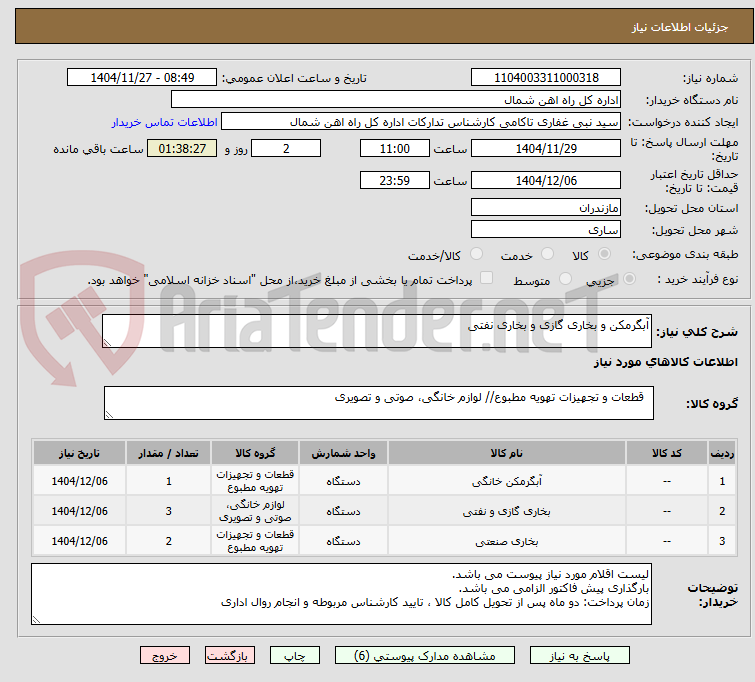Click the need number field 1104003311000318
Viewport: 755px width, 682px height.
tap(546, 78)
